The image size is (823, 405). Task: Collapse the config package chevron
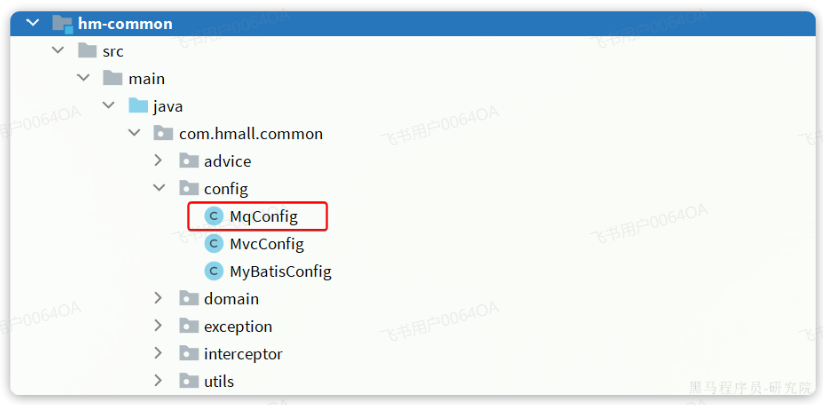158,188
